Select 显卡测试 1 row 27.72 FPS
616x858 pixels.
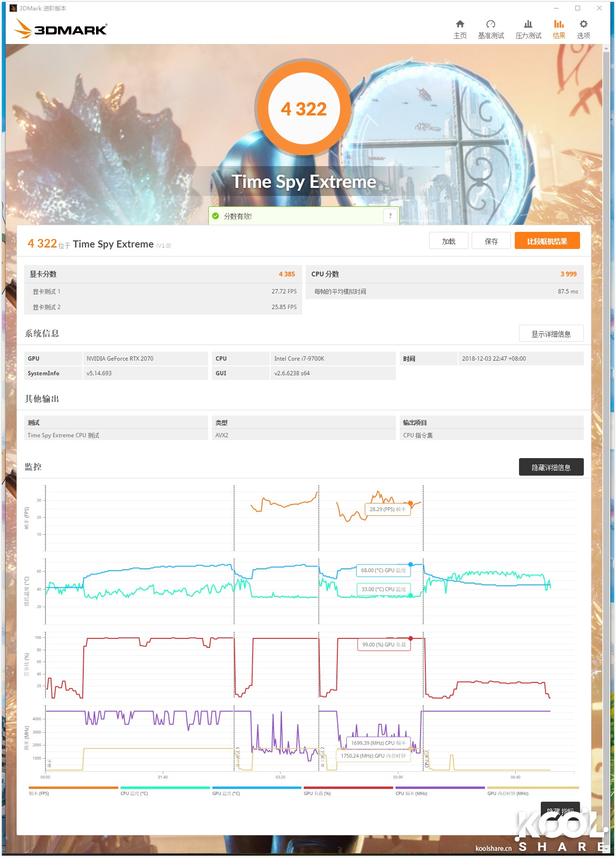(x=163, y=292)
